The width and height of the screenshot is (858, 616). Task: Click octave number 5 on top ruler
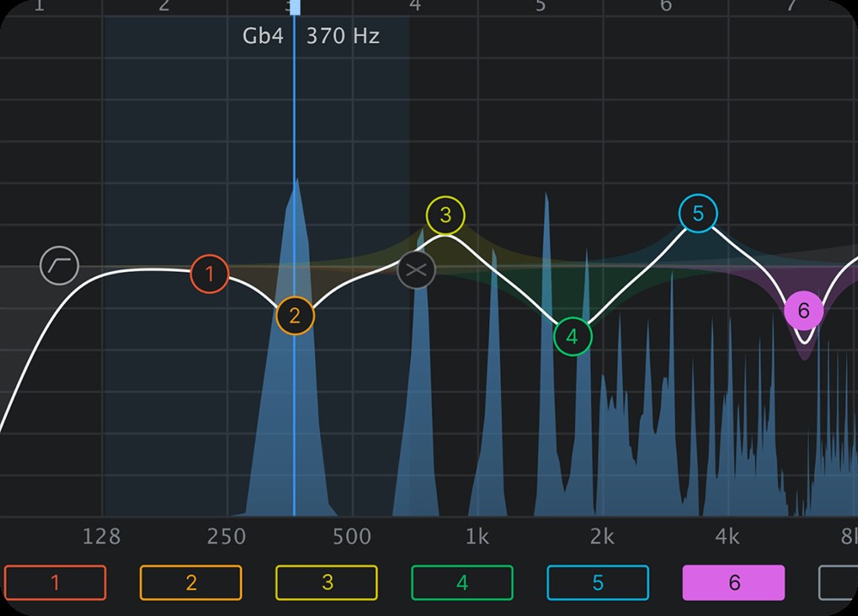click(540, 5)
